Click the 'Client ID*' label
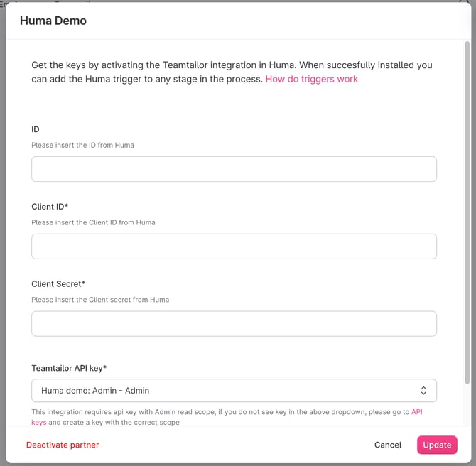 click(x=55, y=207)
